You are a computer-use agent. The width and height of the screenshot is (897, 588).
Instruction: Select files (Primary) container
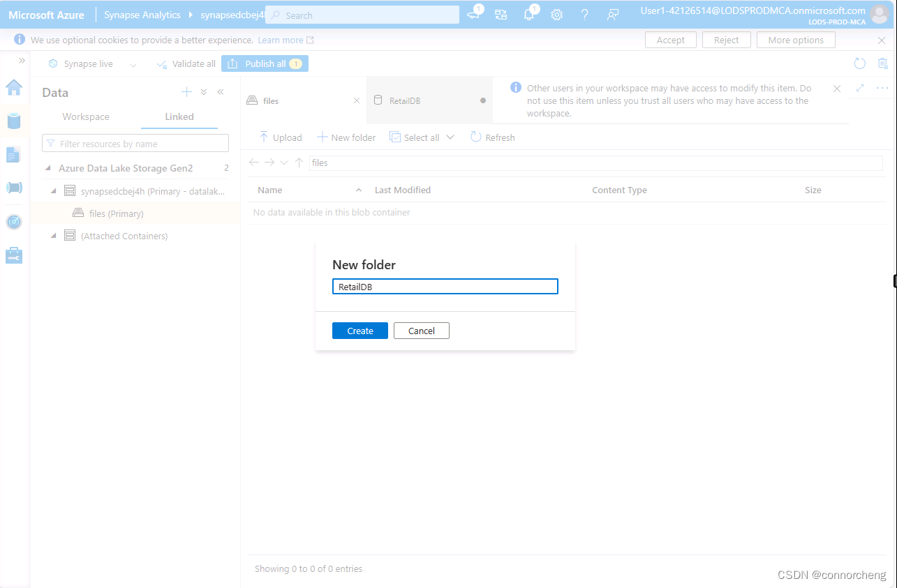click(117, 213)
